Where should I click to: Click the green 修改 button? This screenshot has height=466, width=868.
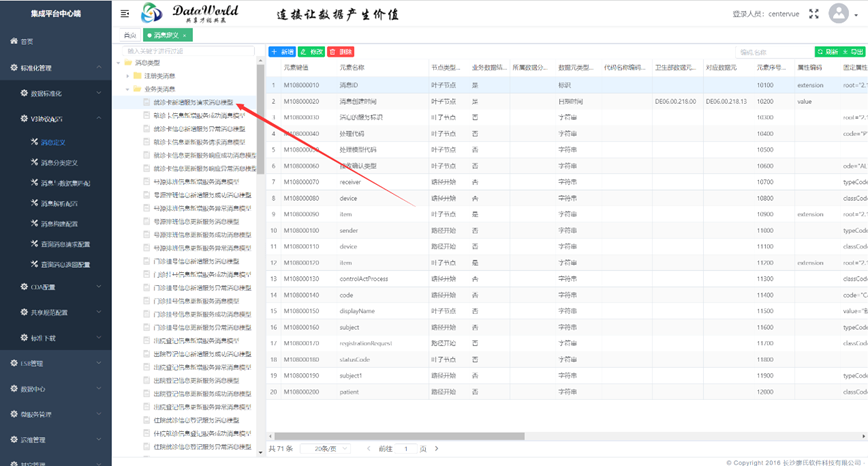[311, 51]
